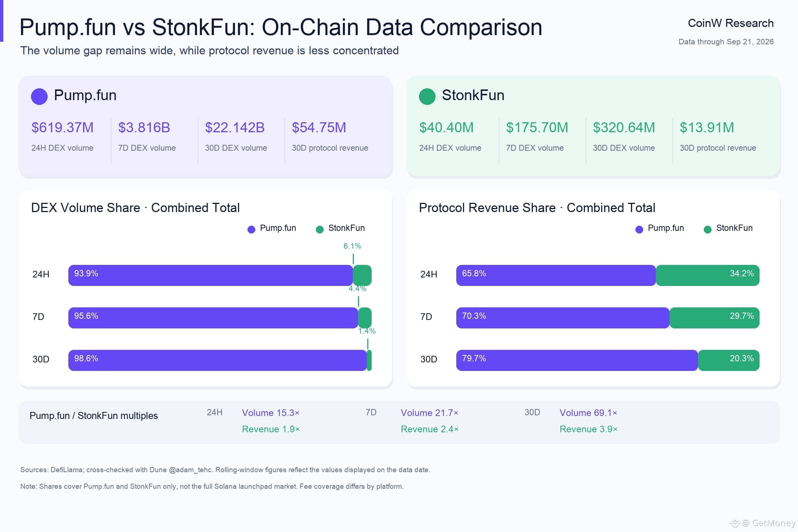The height and width of the screenshot is (532, 798).
Task: Click StonkFun legend dot in Protocol Revenue Share
Action: point(707,229)
